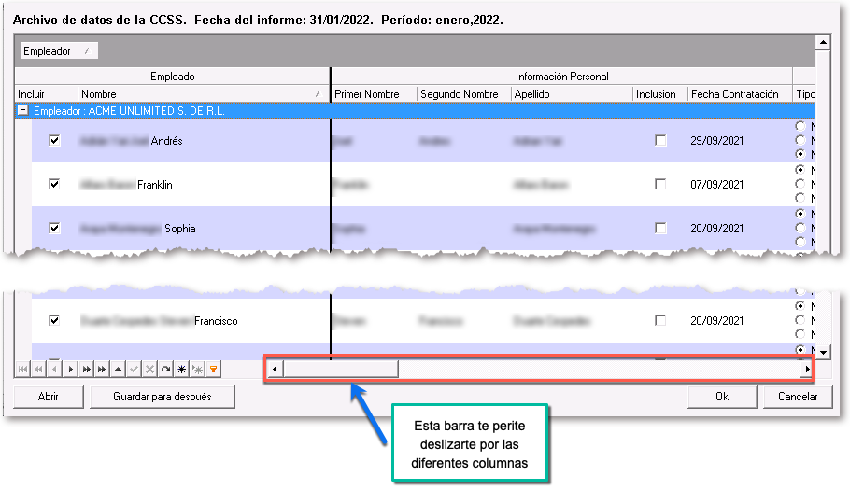Select the Nombre cell ending in Sophia

point(204,229)
